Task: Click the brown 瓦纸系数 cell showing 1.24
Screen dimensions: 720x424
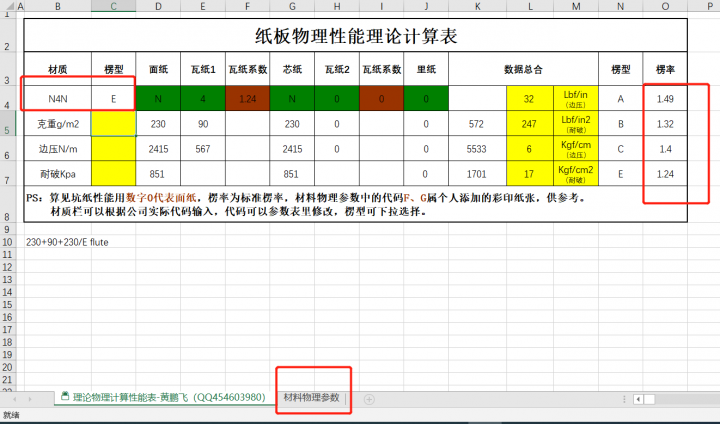Action: click(x=248, y=99)
